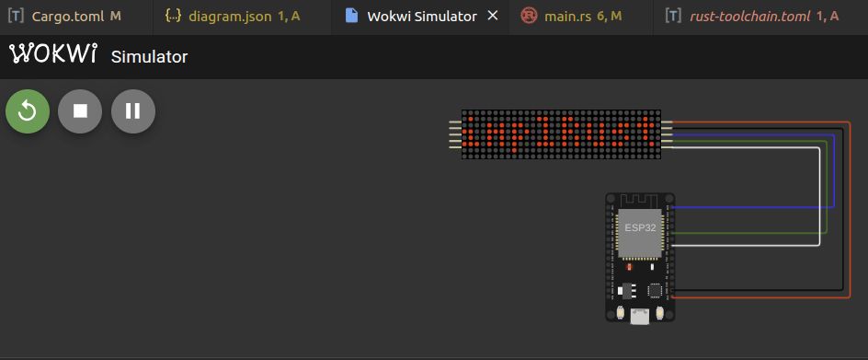Select the ESP32 board in the diagram
This screenshot has width=868, height=360.
point(641,258)
